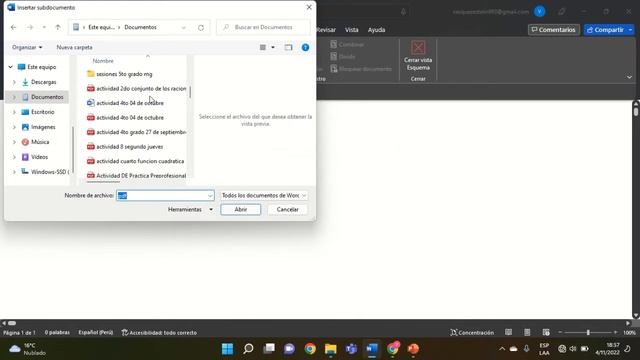Image resolution: width=640 pixels, height=360 pixels.
Task: Open Google Chrome from the taskbar
Action: tap(310, 349)
